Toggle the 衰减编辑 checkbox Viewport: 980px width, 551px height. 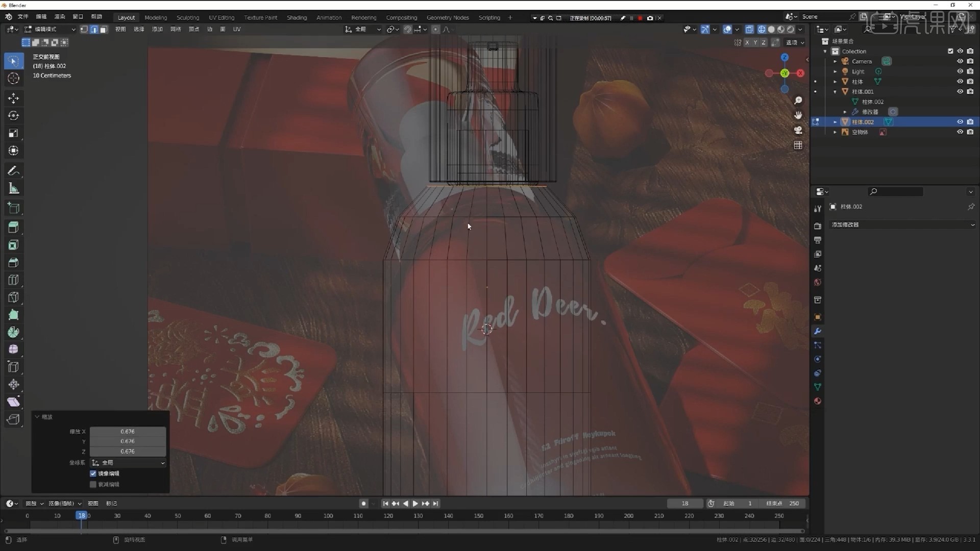93,484
